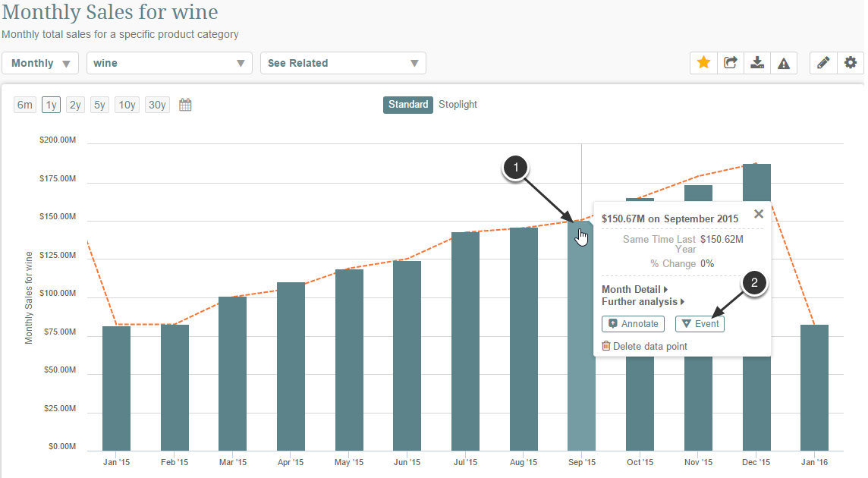Open the wine category dropdown
The image size is (868, 478).
(x=169, y=63)
